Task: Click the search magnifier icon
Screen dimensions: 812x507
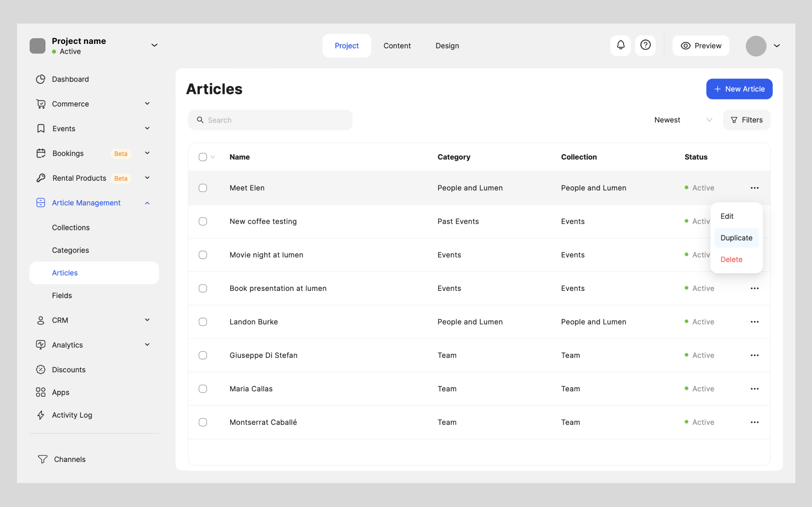Action: point(200,120)
